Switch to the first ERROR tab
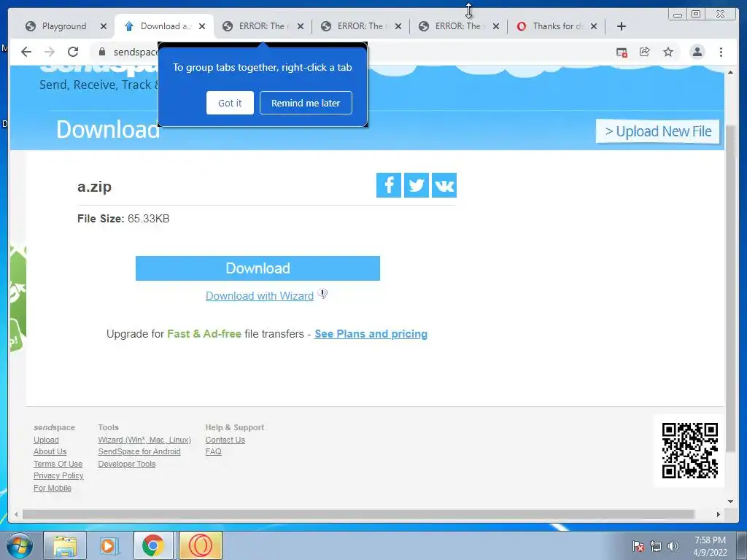 pos(262,26)
